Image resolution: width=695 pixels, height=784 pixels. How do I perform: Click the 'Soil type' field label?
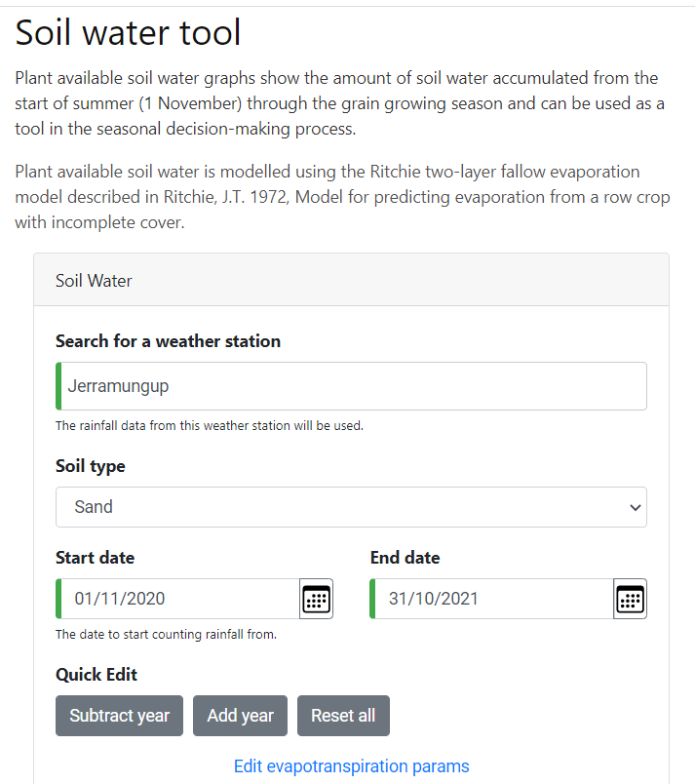pyautogui.click(x=91, y=466)
